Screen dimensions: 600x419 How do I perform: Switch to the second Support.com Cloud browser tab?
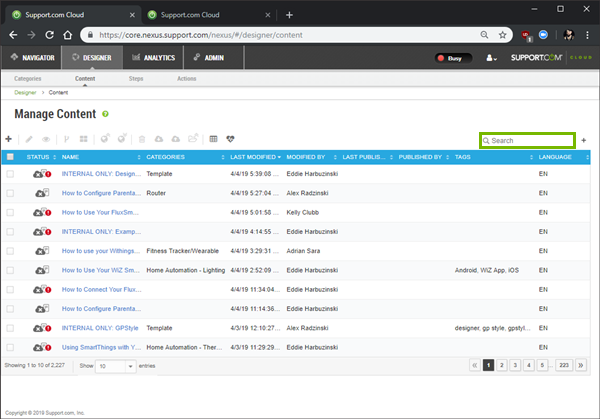point(209,15)
